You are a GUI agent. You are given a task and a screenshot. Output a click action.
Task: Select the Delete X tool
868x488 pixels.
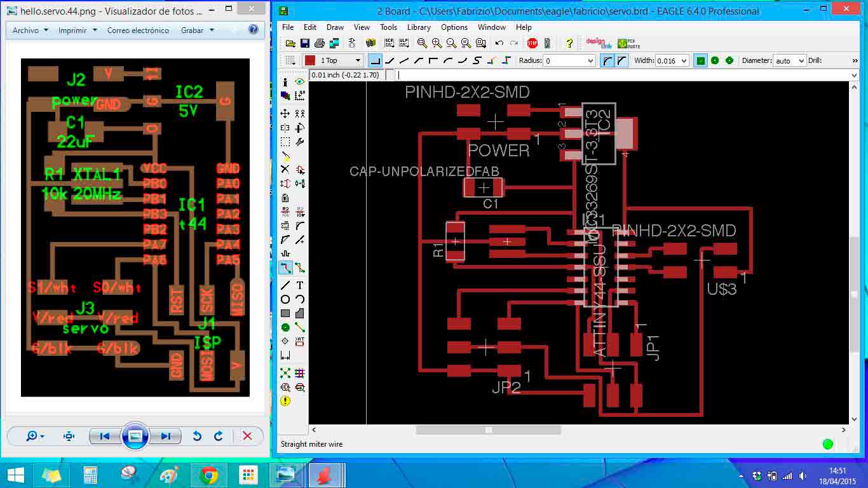coord(285,170)
